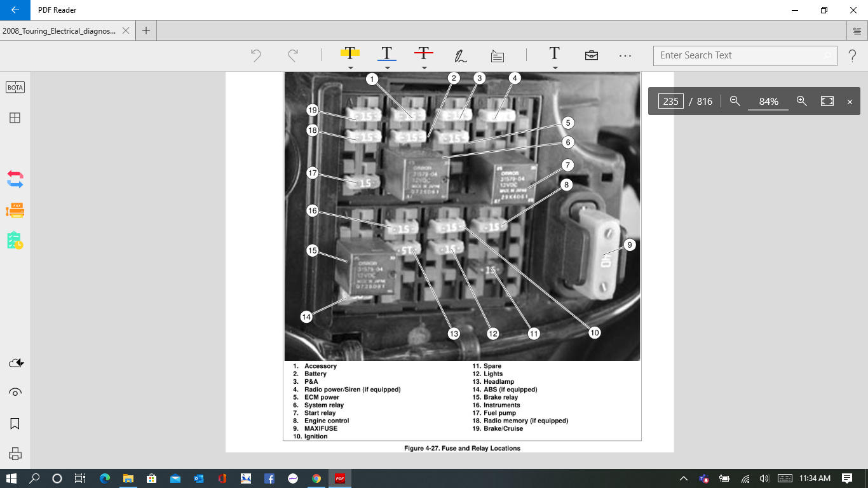Select the underline text tool
This screenshot has height=488, width=868.
387,54
